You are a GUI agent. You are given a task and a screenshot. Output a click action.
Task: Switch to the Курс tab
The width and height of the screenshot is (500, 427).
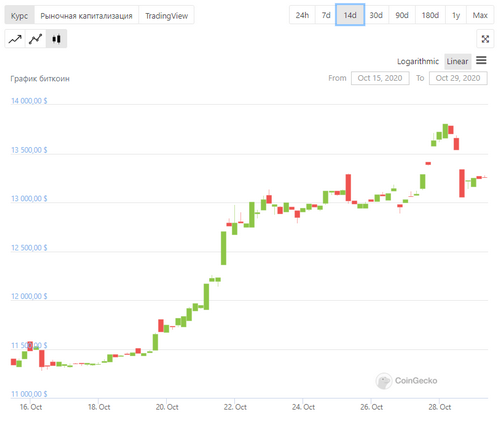pyautogui.click(x=19, y=15)
